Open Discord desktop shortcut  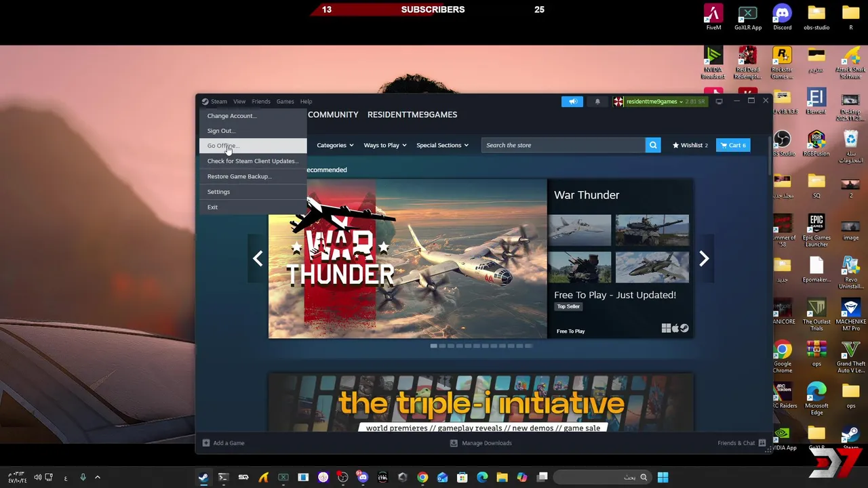coord(782,17)
